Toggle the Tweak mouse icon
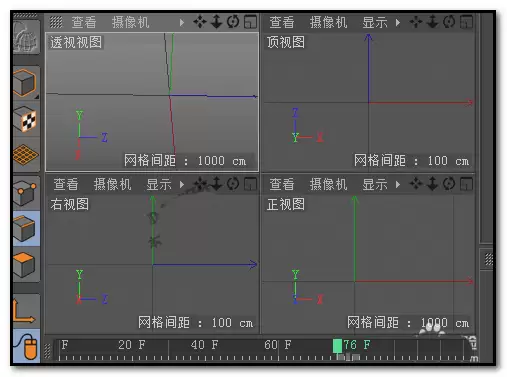The image size is (507, 377). click(26, 346)
